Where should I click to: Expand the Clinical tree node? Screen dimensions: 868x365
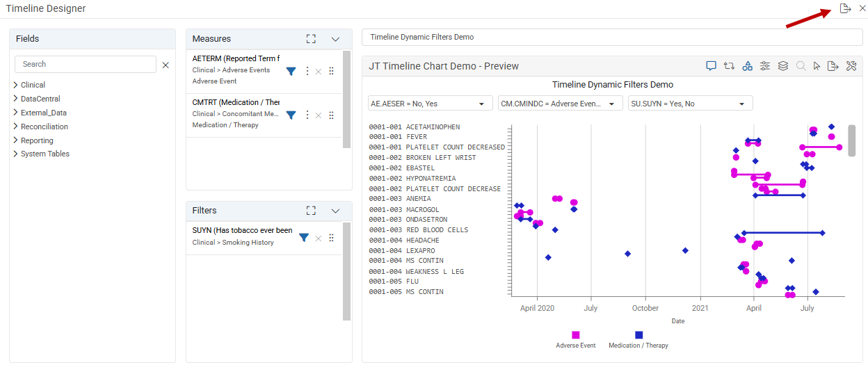tap(16, 85)
